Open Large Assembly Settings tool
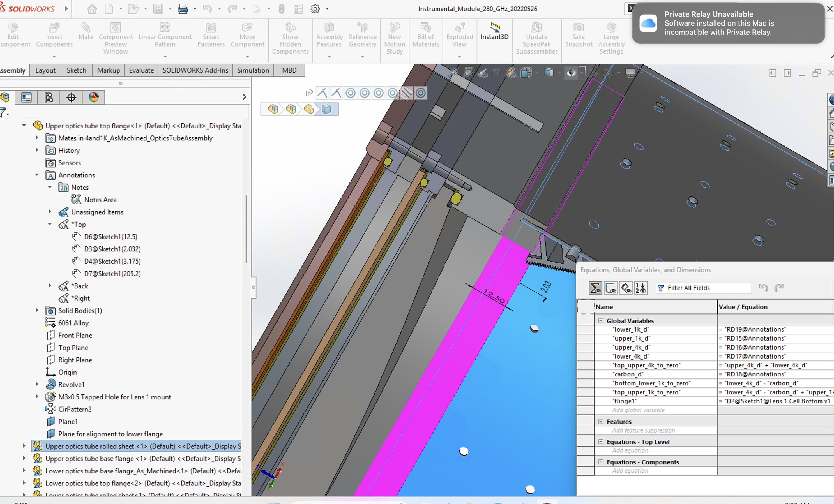834x504 pixels. pos(611,39)
